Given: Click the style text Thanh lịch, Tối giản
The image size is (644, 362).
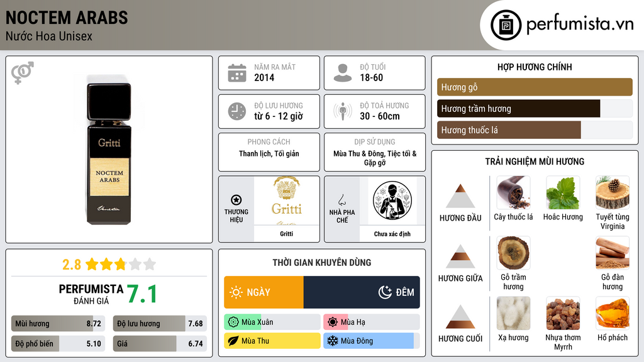Looking at the screenshot, I should point(269,153).
